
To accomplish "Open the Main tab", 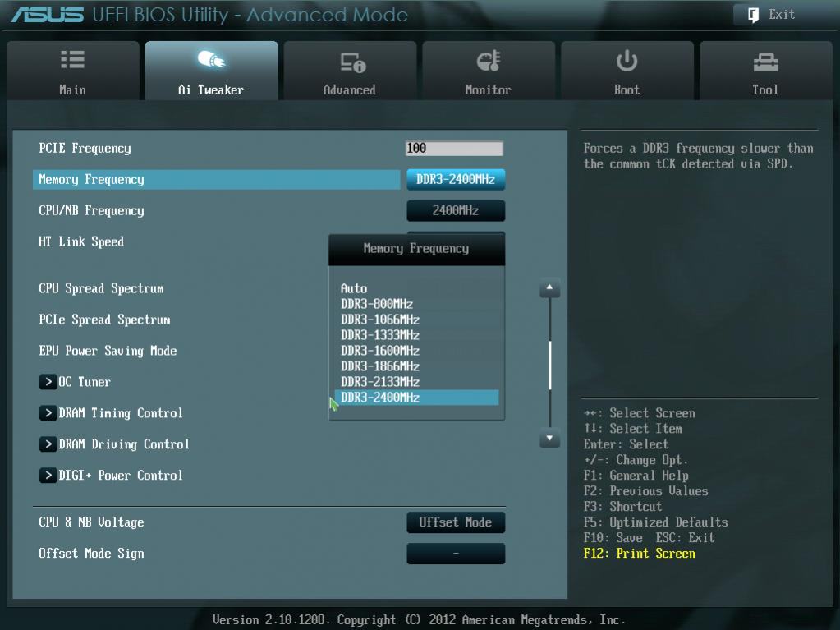I will tap(73, 70).
